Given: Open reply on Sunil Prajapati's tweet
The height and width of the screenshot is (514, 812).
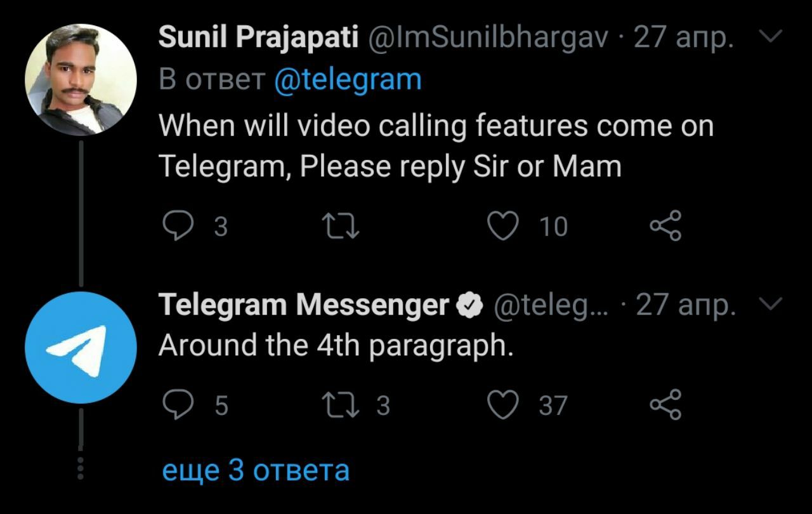Looking at the screenshot, I should pyautogui.click(x=179, y=226).
